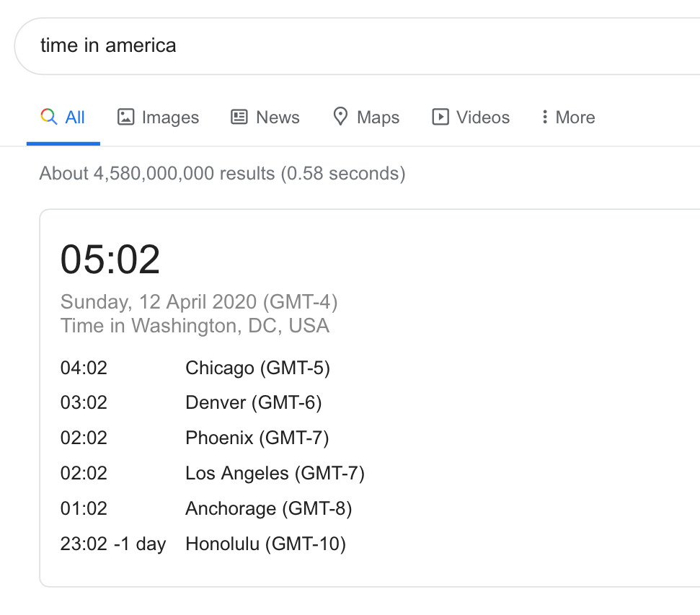
Task: Click the Images tab picture icon
Action: coord(126,117)
